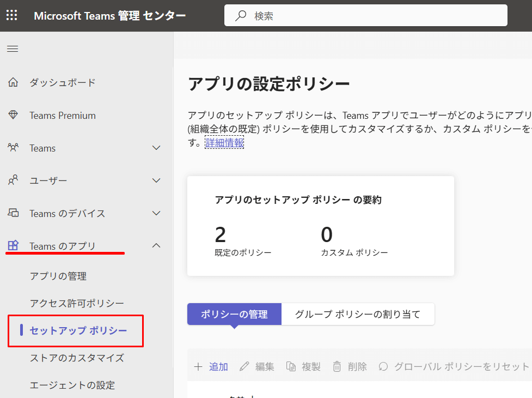Image resolution: width=532 pixels, height=398 pixels.
Task: Switch to the ポリシーの管理 tab
Action: 234,314
